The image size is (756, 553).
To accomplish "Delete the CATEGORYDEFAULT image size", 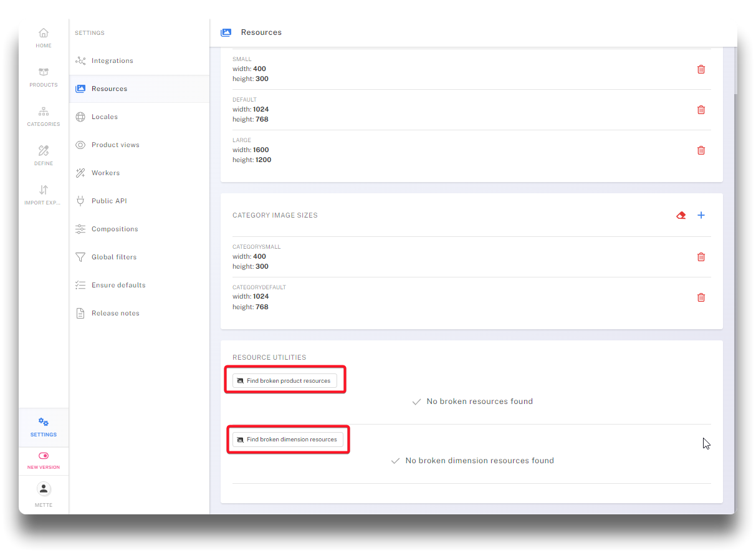I will tap(701, 297).
